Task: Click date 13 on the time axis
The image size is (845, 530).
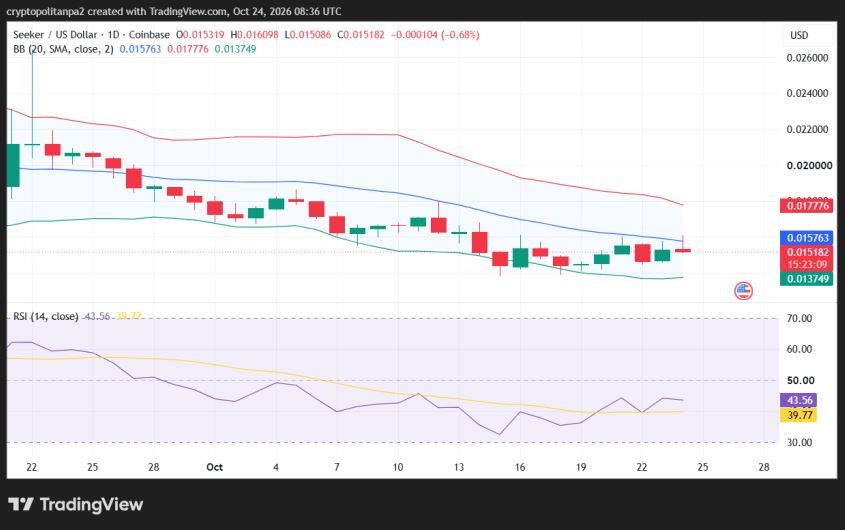Action: click(459, 467)
